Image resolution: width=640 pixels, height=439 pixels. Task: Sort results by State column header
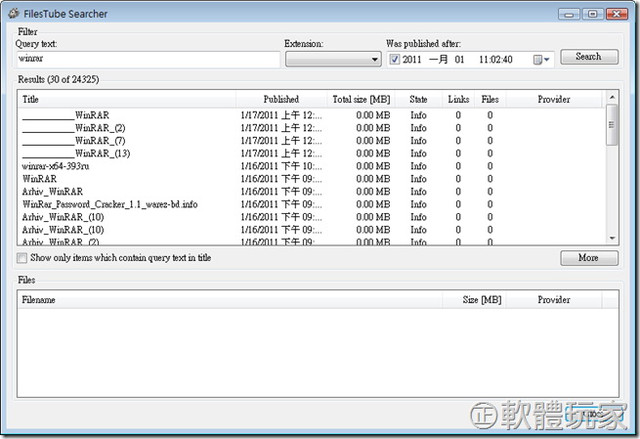click(418, 100)
